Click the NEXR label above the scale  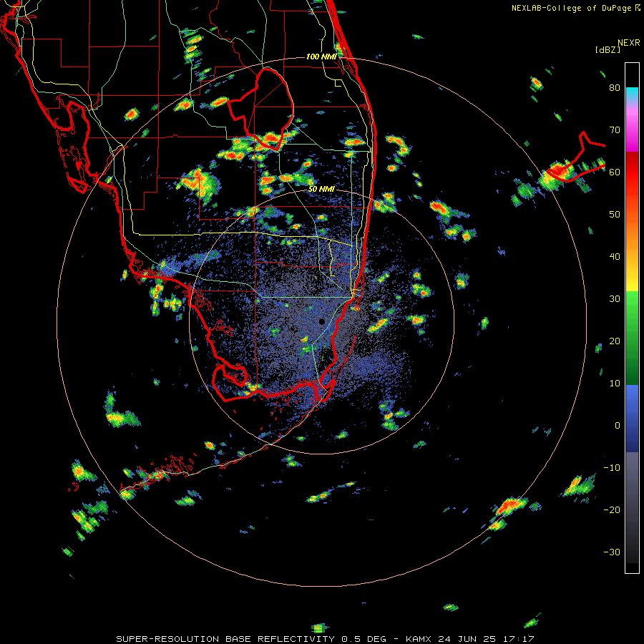629,43
